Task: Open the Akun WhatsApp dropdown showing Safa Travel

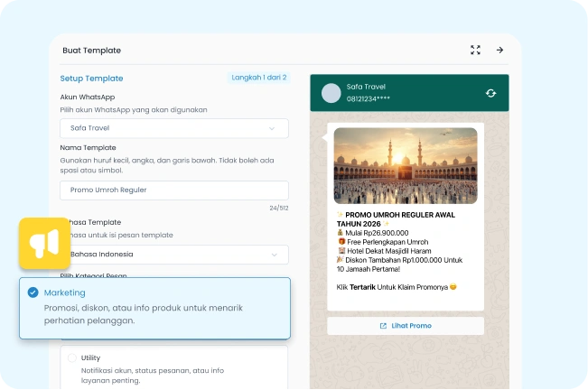Action: click(x=174, y=128)
